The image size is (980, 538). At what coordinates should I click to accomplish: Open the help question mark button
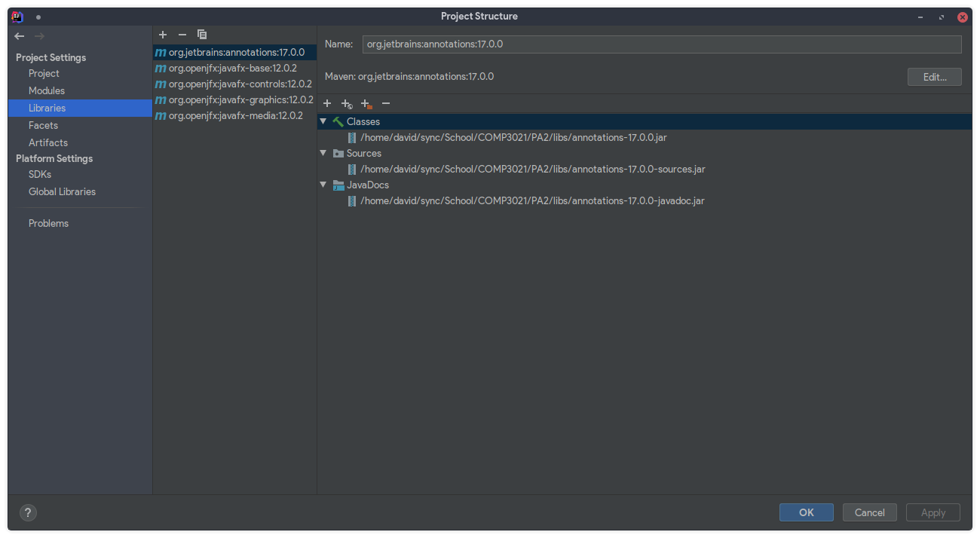click(28, 512)
